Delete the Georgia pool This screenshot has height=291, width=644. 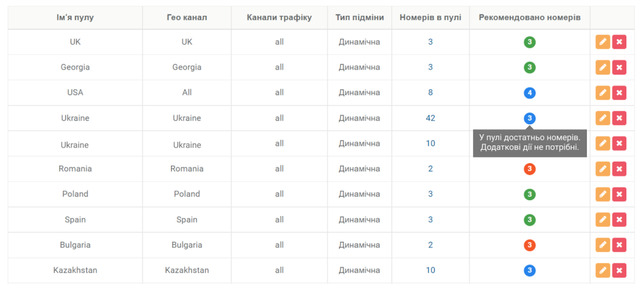click(x=619, y=67)
